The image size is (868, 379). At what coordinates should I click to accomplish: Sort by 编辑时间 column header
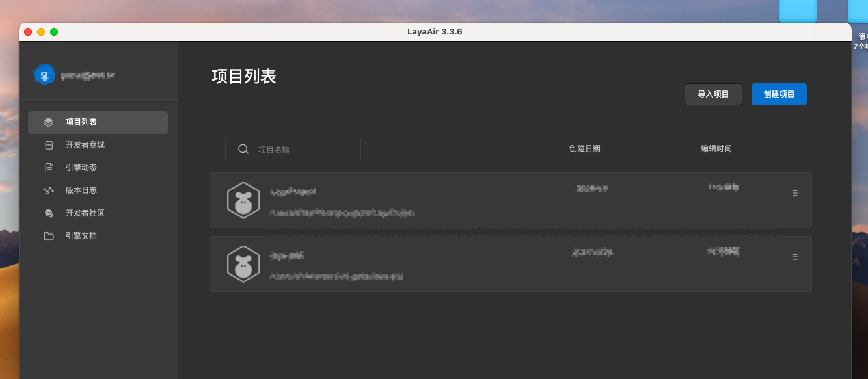(716, 149)
